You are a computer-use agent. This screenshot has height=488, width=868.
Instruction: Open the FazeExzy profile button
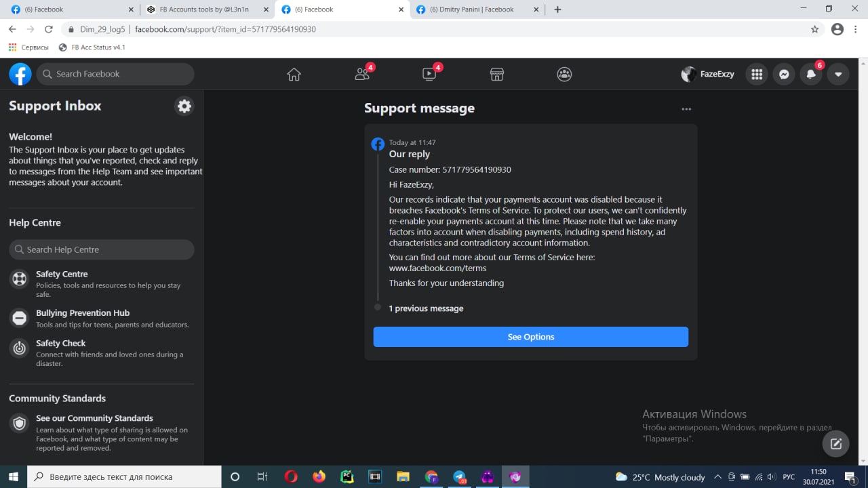point(708,75)
